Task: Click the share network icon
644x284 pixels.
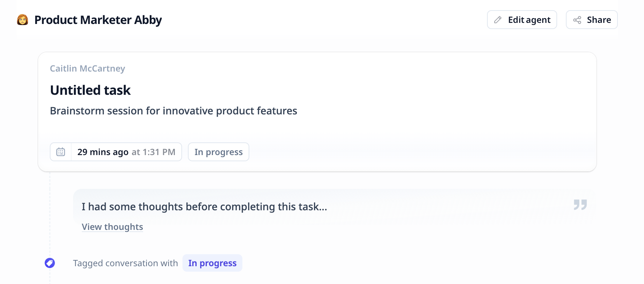Action: point(577,20)
